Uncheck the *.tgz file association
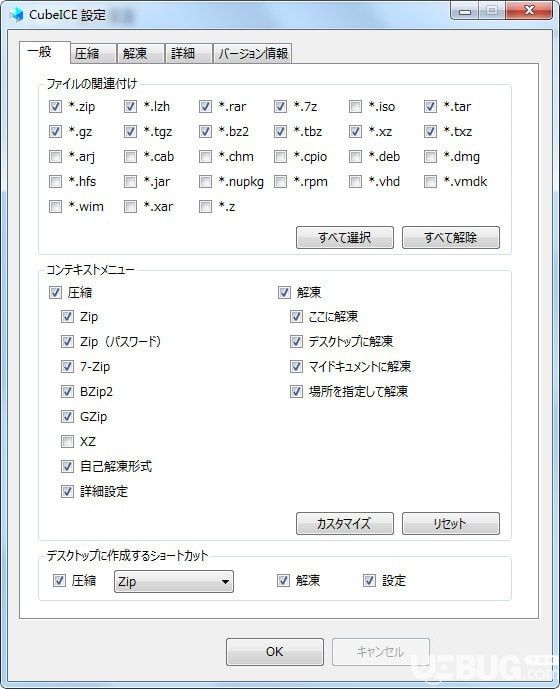This screenshot has height=689, width=560. point(130,131)
